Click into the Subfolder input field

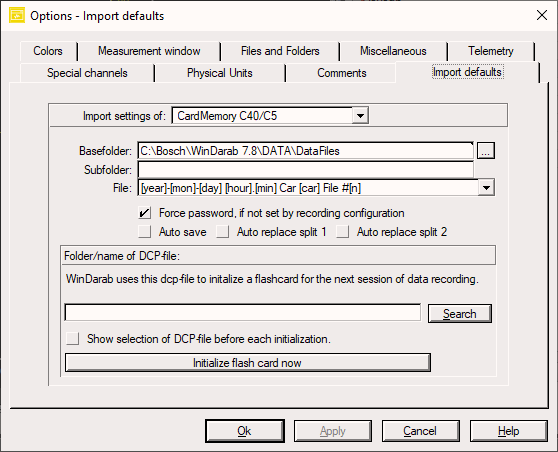tap(306, 169)
